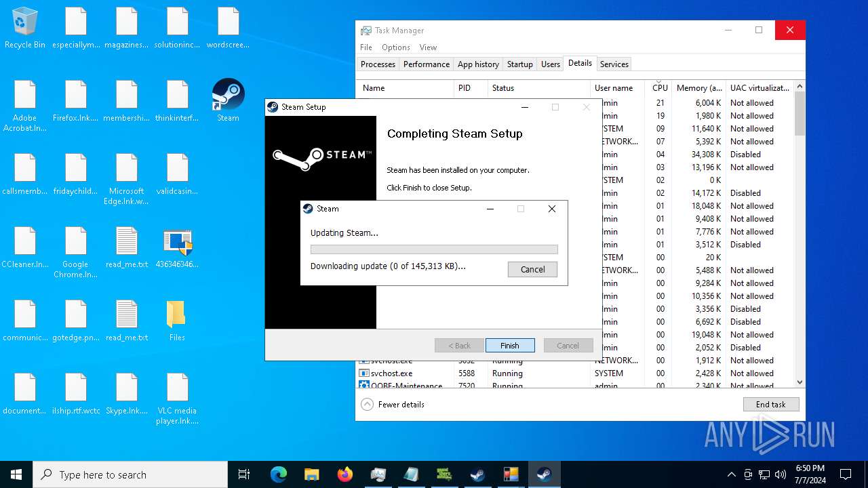
Task: Click Finish in Steam Setup
Action: [x=510, y=346]
